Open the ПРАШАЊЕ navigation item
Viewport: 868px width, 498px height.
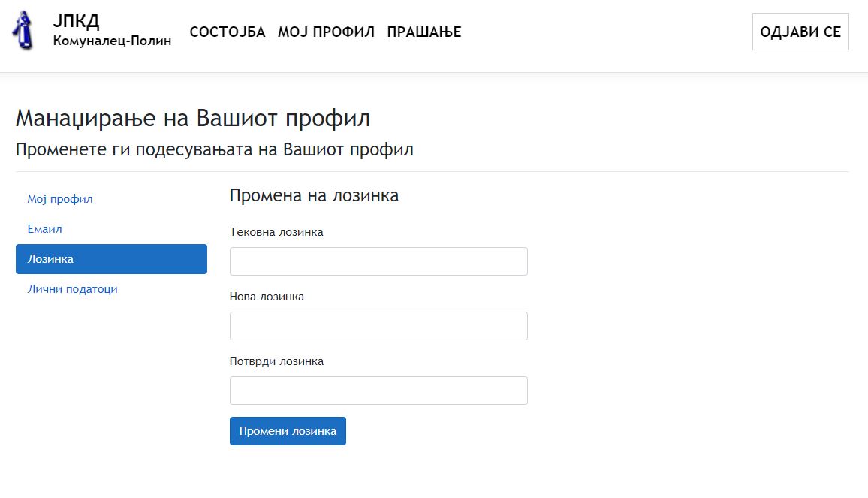(x=424, y=32)
